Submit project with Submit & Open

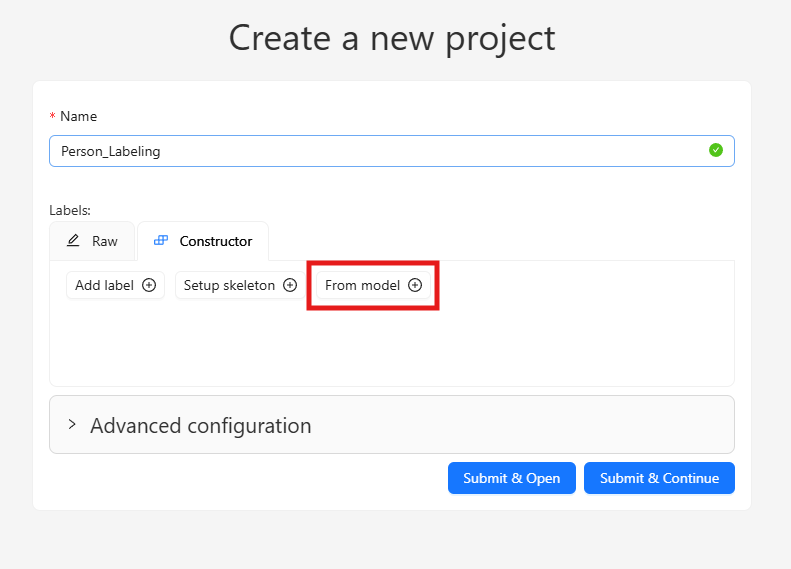point(512,478)
